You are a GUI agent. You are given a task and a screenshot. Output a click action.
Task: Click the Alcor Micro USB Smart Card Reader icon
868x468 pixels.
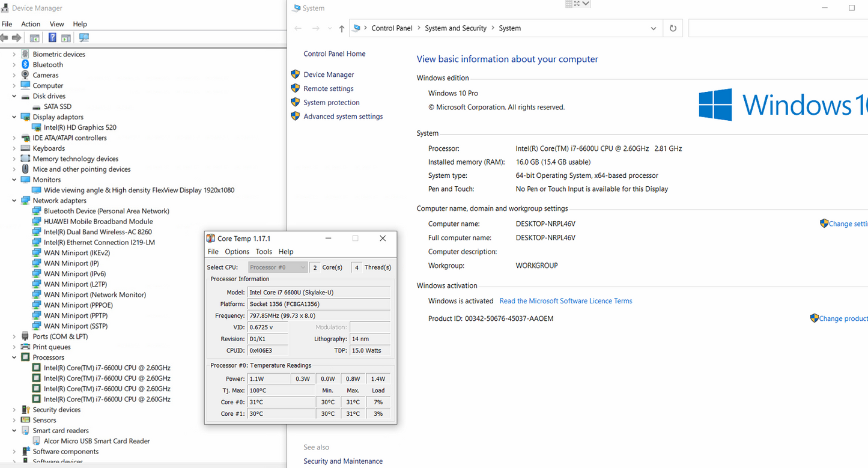pyautogui.click(x=37, y=441)
